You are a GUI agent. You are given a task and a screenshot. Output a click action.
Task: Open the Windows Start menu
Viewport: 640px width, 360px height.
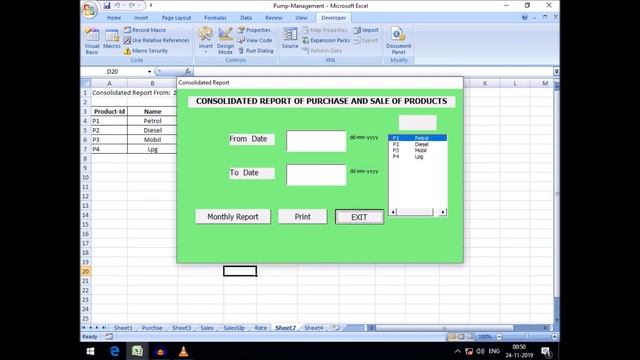click(91, 351)
